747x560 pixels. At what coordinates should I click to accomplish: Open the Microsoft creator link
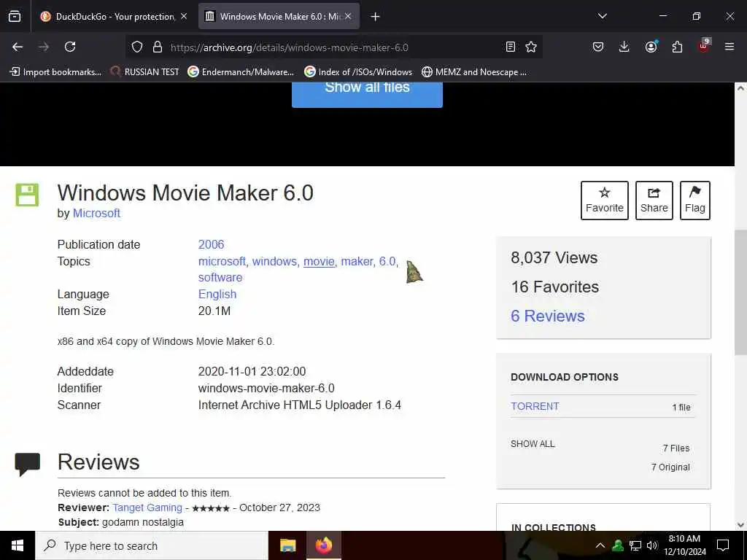click(x=96, y=213)
